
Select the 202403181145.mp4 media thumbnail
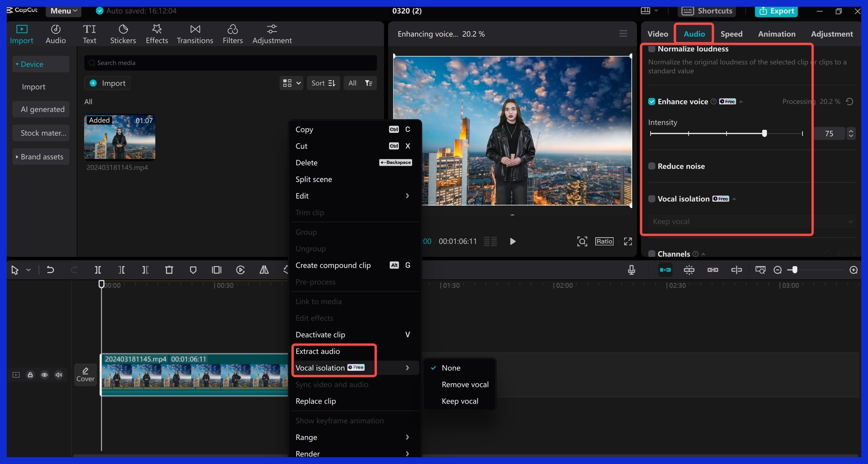click(x=120, y=137)
